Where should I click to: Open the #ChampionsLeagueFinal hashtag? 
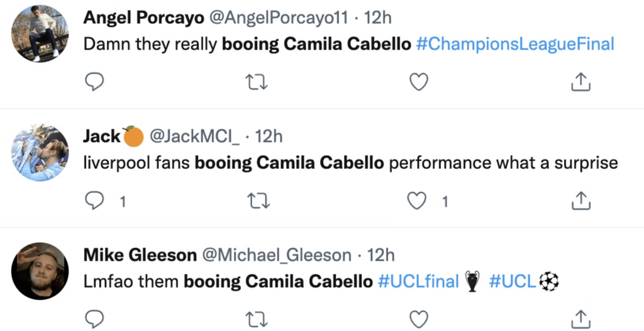click(x=515, y=44)
